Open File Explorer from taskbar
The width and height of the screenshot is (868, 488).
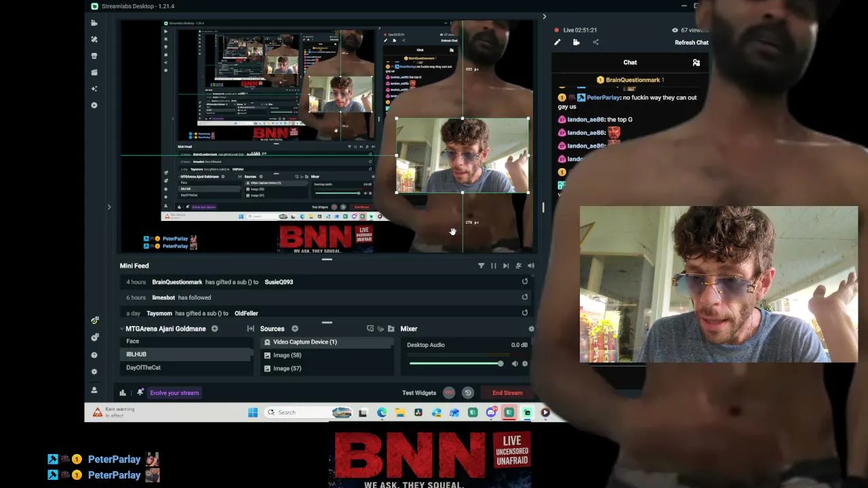point(400,412)
